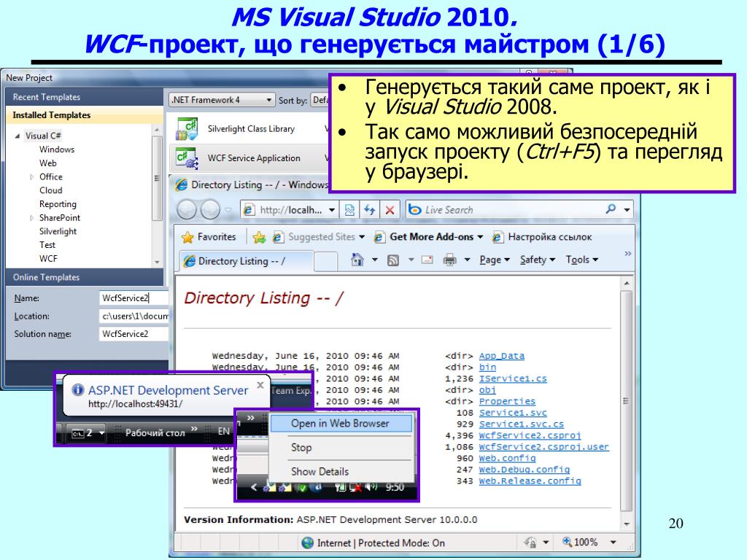
Task: Click the status bar privacy icon next to zoom
Action: click(x=530, y=542)
